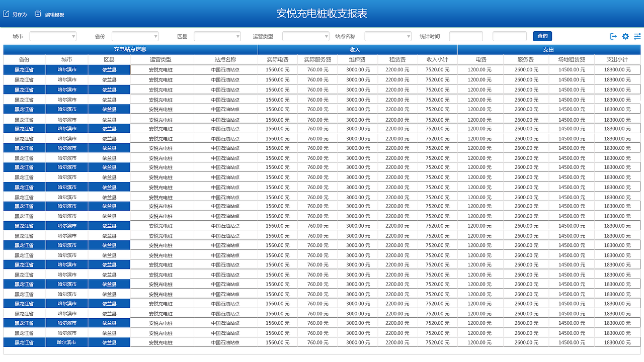Expand the 省份 dropdown list
The width and height of the screenshot is (644, 362).
[x=135, y=36]
